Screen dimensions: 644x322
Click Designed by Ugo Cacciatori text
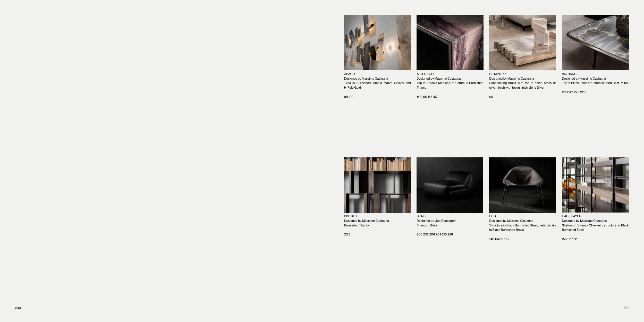click(436, 221)
